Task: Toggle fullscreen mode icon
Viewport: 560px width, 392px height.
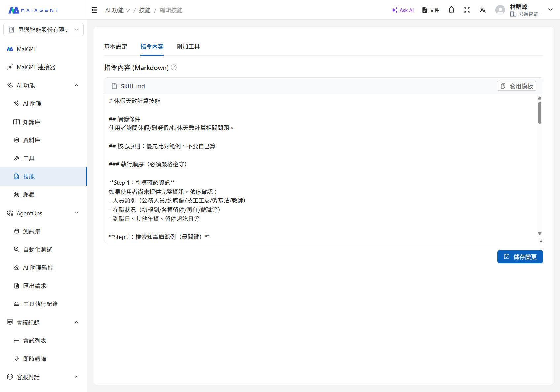Action: [x=467, y=10]
